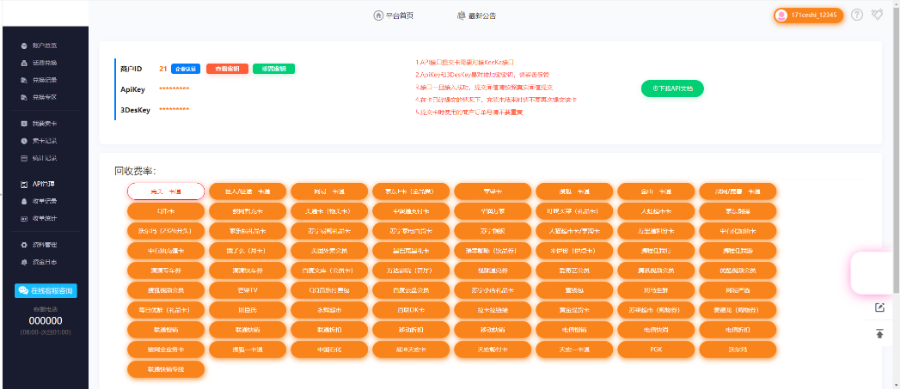
Task: Click the green 下载API文档 button
Action: pyautogui.click(x=672, y=88)
